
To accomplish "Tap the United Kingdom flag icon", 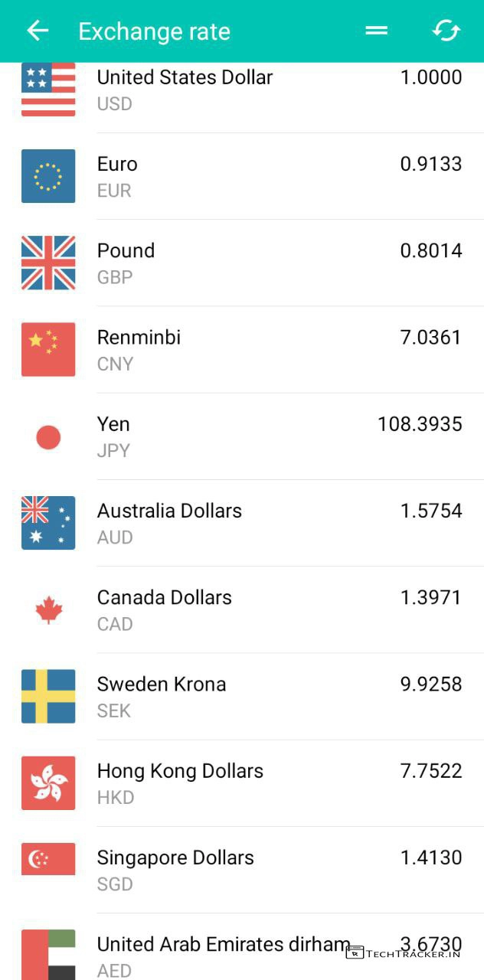I will click(48, 263).
